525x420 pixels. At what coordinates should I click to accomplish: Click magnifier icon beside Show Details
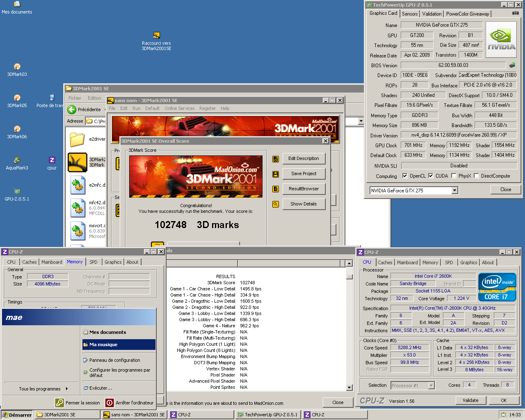[x=276, y=204]
